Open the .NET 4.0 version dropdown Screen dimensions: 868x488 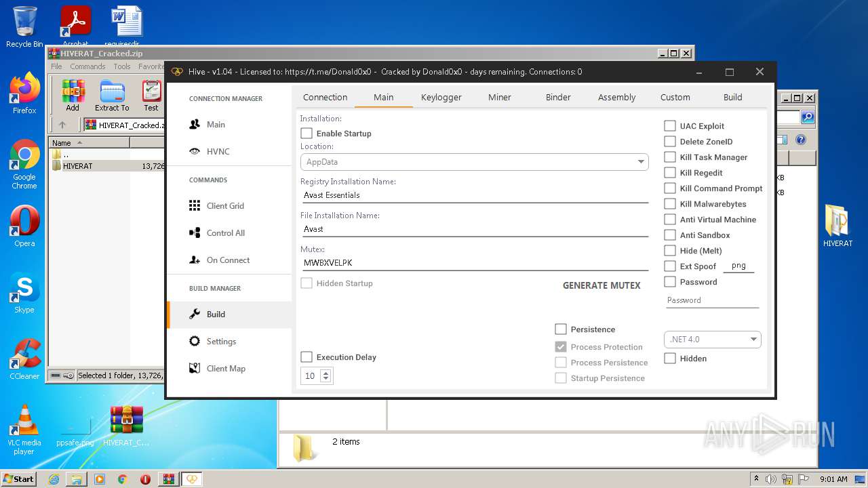[712, 339]
